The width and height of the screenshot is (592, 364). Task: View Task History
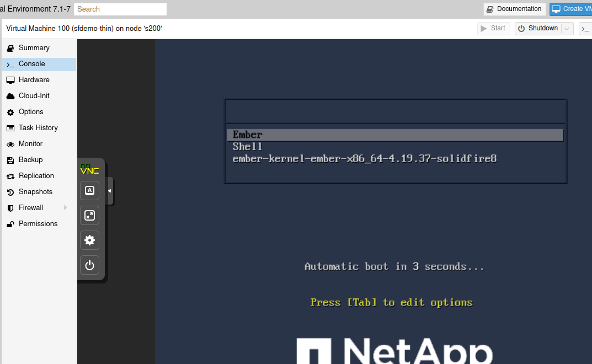click(x=39, y=128)
